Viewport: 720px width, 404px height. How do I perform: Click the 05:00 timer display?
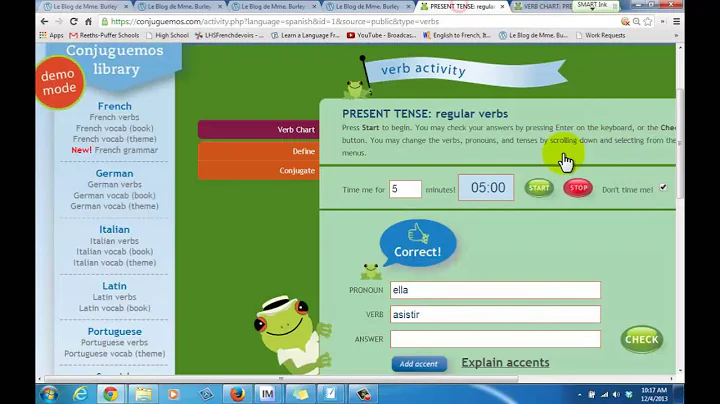click(x=486, y=187)
